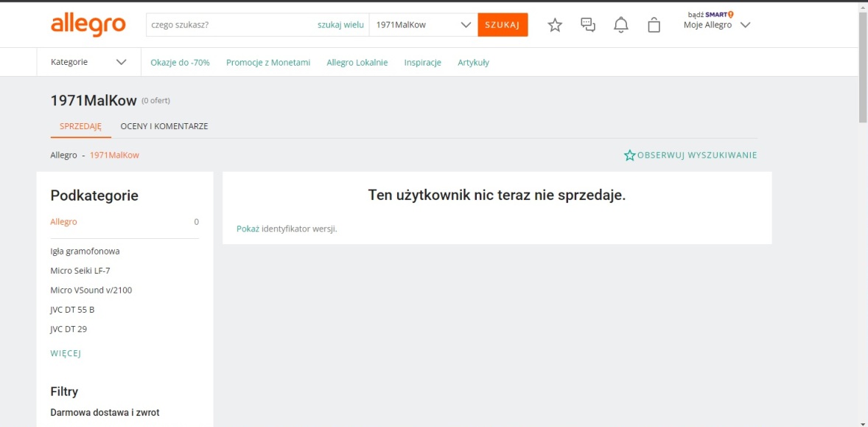Click the star beside Obserwuj wyszukiwanie

pos(629,155)
